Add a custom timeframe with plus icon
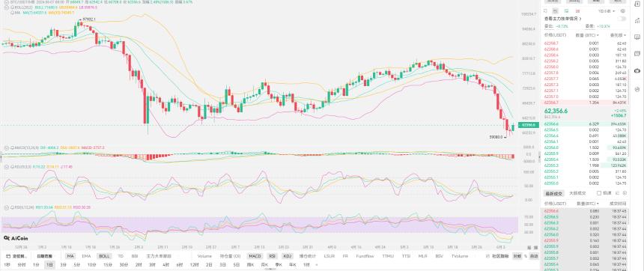Screen dimensions: 644x271 tap(316, 265)
